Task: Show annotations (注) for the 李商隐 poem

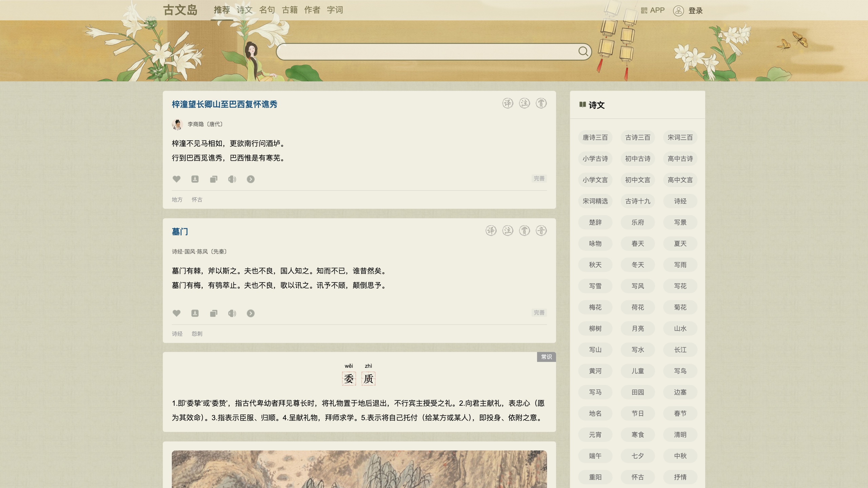Action: 525,103
